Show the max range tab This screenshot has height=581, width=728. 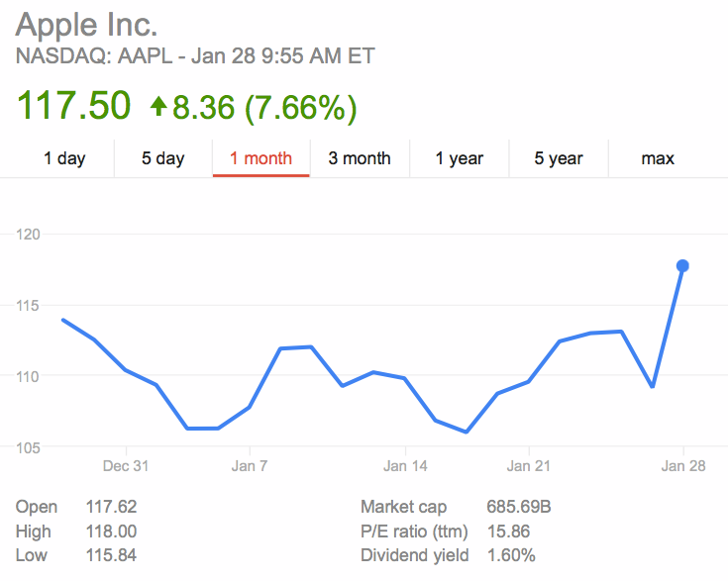click(x=658, y=158)
